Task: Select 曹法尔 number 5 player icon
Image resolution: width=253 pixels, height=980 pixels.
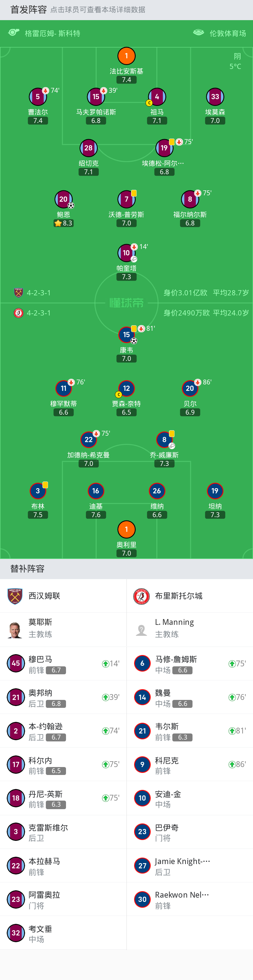Action: point(38,97)
